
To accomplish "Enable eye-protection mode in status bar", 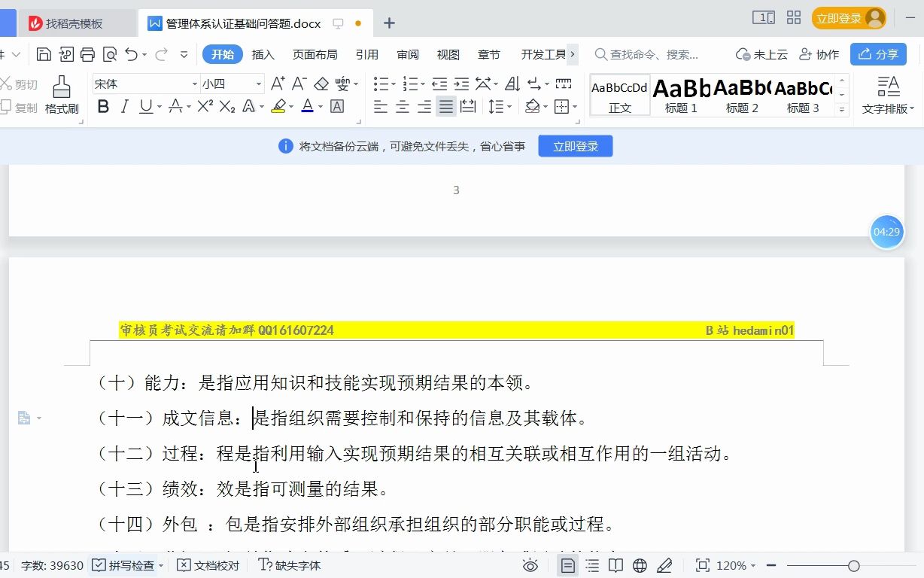I will tap(530, 564).
